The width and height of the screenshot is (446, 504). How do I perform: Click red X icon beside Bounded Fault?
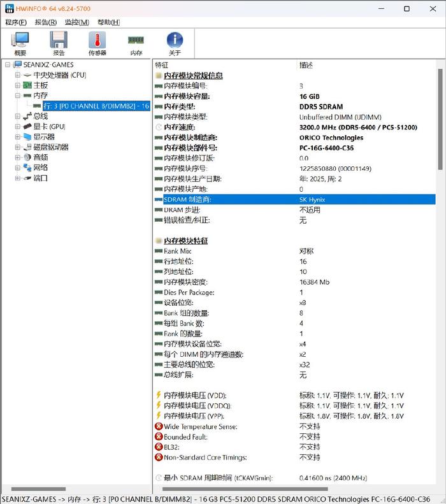[x=159, y=436]
